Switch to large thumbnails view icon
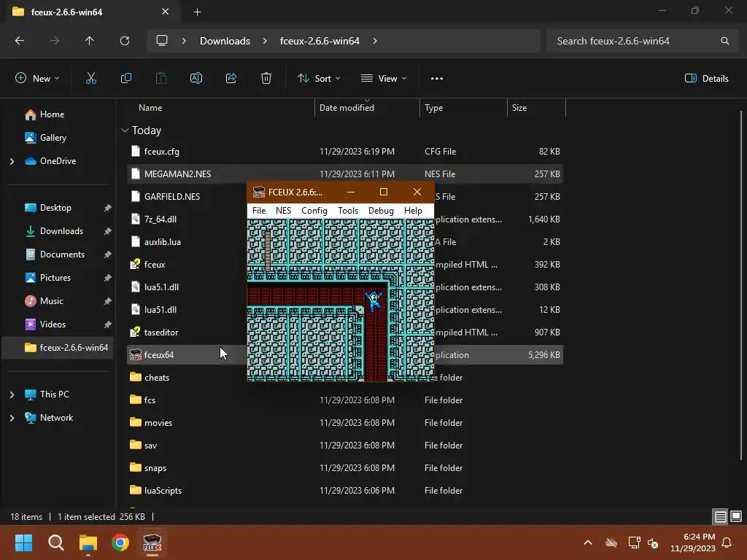The image size is (747, 560). [x=736, y=516]
